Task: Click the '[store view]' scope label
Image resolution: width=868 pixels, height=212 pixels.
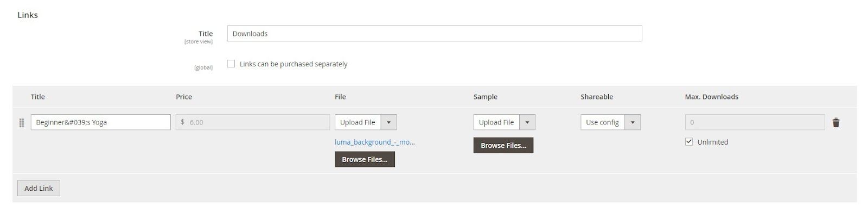Action: (x=199, y=41)
